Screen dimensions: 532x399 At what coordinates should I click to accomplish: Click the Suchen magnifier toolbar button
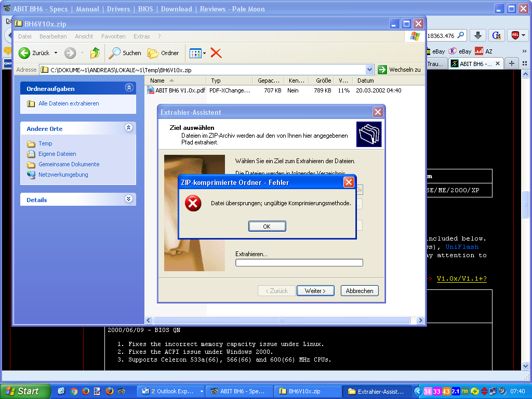pyautogui.click(x=125, y=53)
